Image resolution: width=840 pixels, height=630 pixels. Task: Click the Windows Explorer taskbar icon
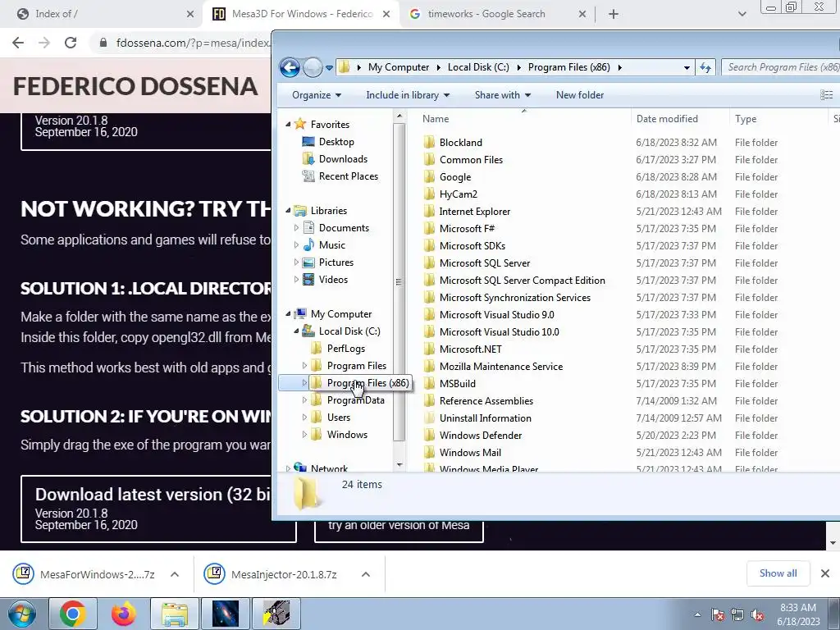pyautogui.click(x=175, y=614)
